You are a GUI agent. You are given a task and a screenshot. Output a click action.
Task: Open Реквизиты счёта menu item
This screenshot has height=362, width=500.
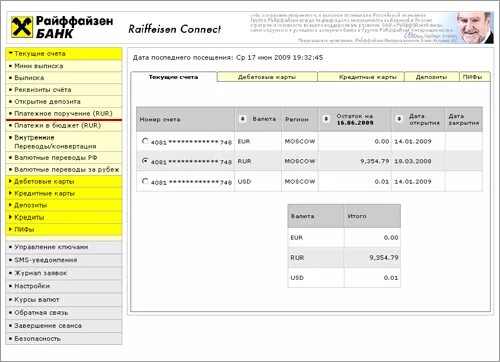pyautogui.click(x=64, y=90)
